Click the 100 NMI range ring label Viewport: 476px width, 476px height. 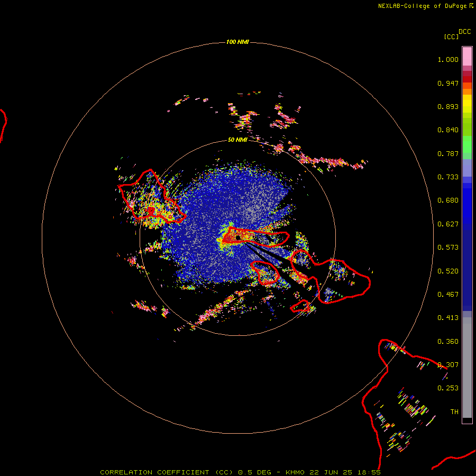[x=237, y=42]
